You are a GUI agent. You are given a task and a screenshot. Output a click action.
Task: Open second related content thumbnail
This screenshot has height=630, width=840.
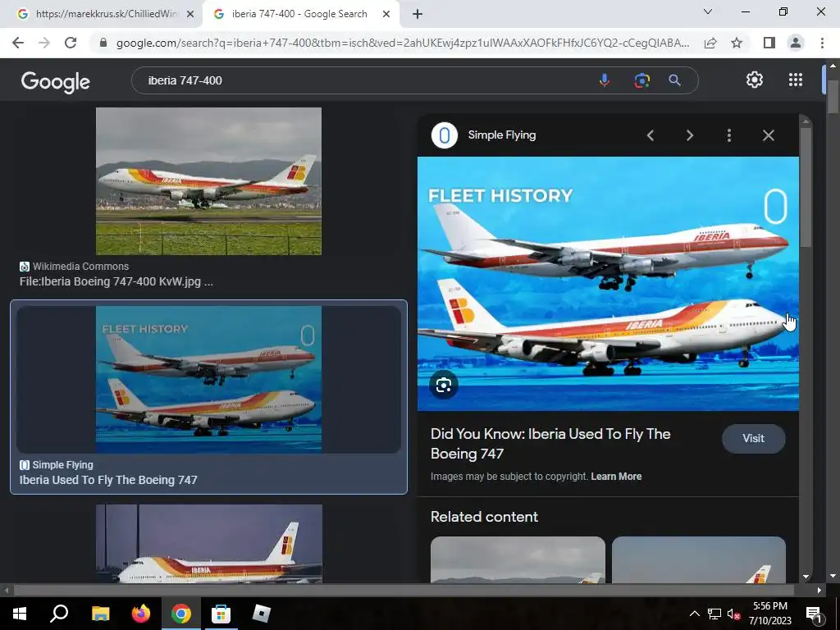coord(699,559)
